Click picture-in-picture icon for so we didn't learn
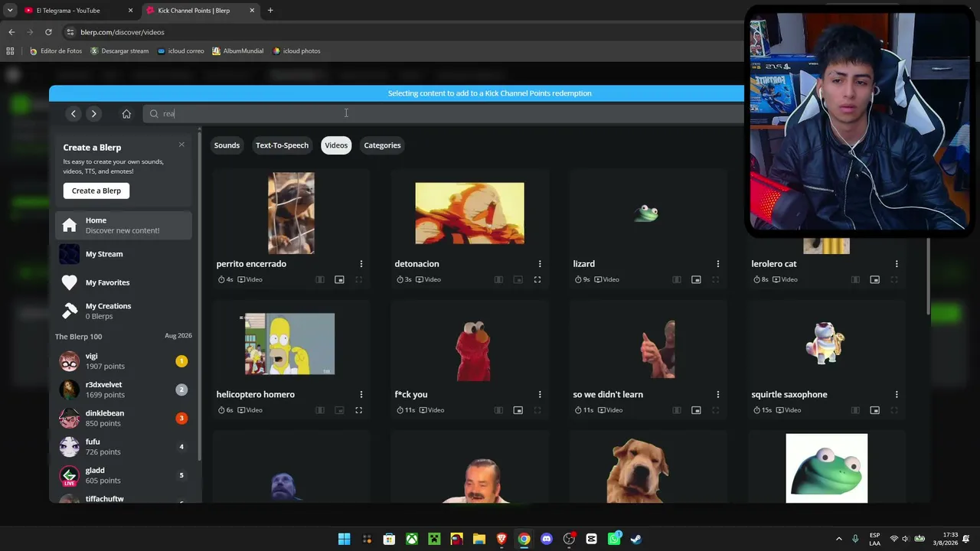 [696, 411]
